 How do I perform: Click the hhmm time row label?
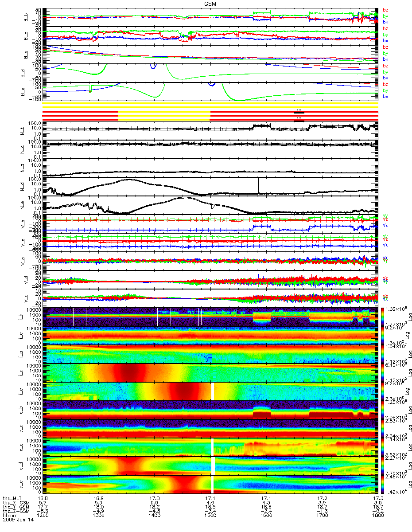10,516
